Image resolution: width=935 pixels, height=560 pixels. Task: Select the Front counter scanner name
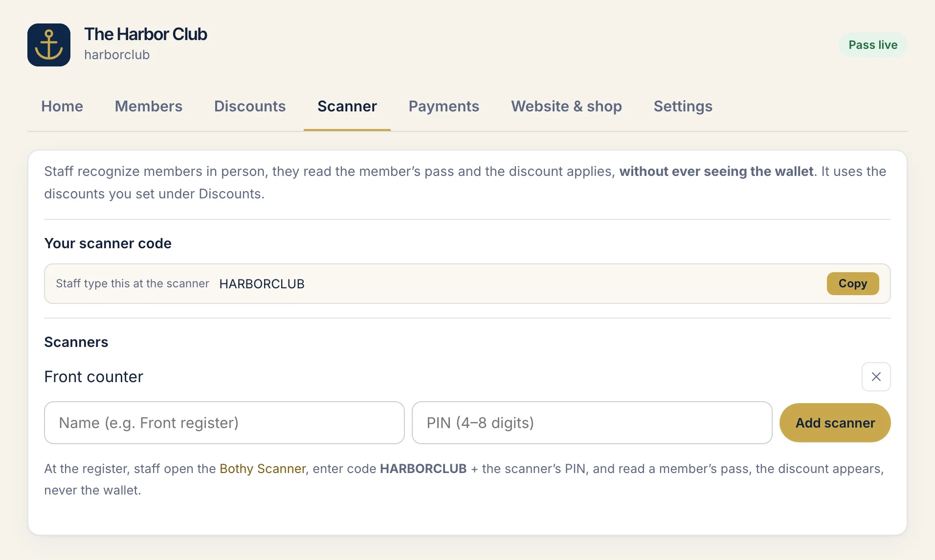(x=94, y=377)
